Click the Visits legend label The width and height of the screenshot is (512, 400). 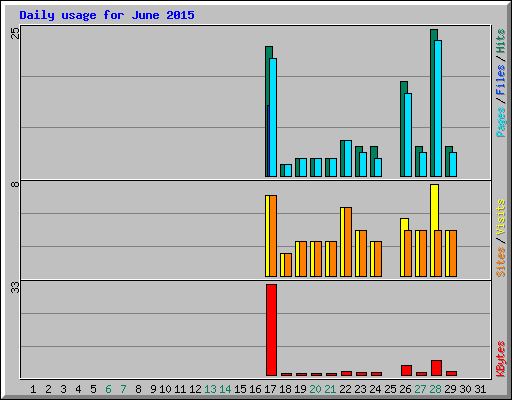pos(501,217)
